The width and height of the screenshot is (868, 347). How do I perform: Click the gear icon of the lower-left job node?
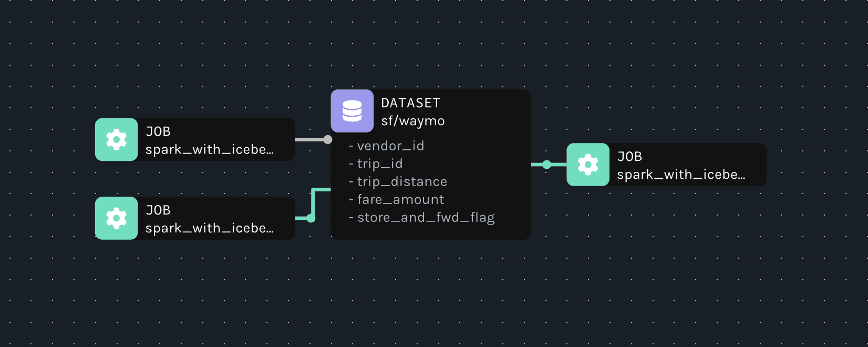[116, 218]
